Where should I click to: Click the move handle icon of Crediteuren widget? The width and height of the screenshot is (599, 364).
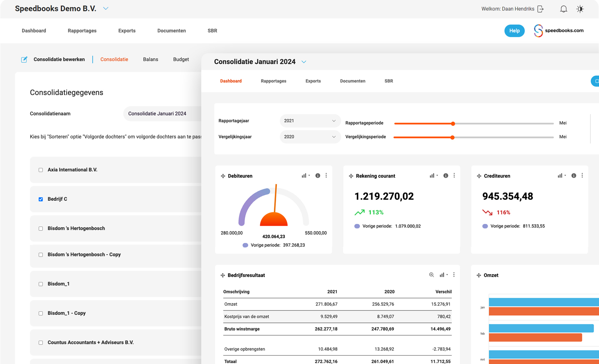coord(479,176)
